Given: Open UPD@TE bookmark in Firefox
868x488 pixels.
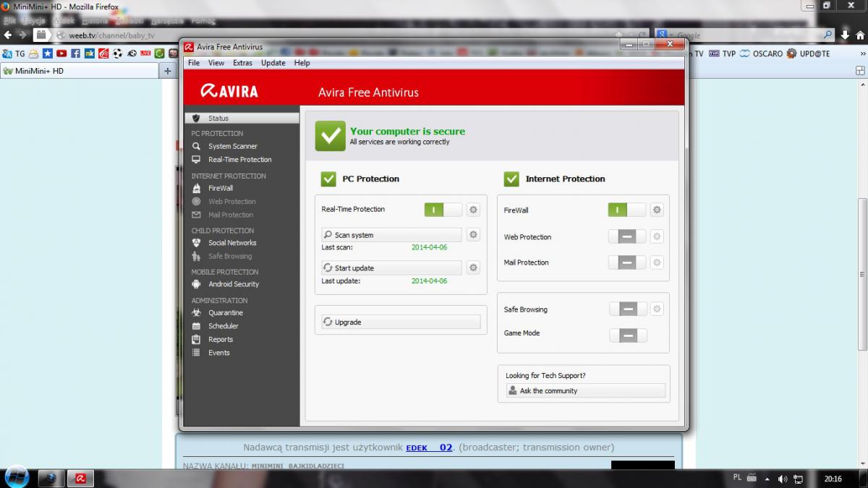Looking at the screenshot, I should tap(808, 53).
